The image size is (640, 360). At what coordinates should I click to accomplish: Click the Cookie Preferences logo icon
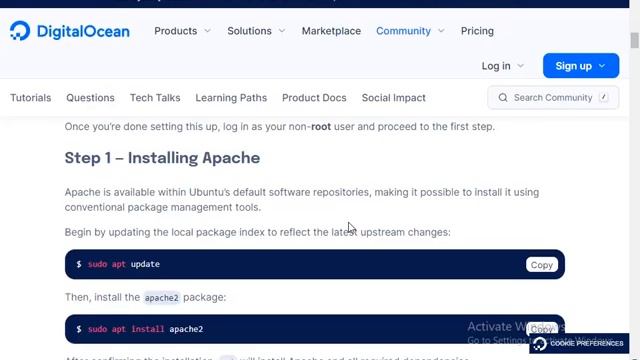pyautogui.click(x=540, y=344)
